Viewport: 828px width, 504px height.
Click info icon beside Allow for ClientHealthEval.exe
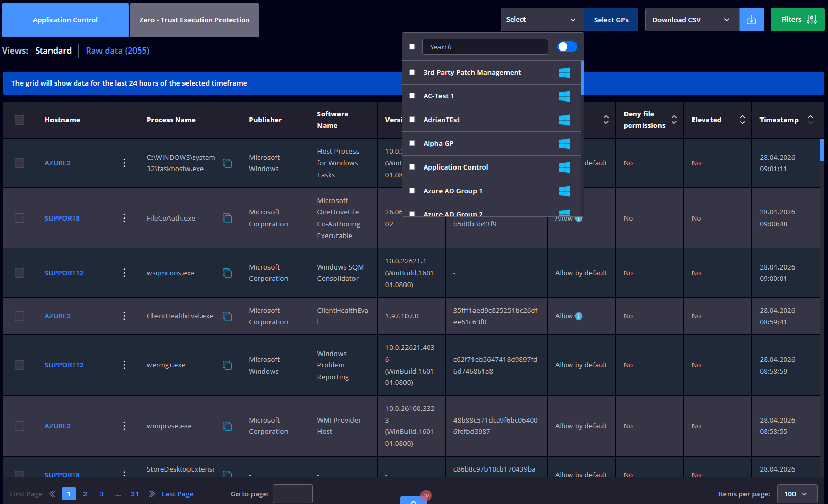coord(579,316)
